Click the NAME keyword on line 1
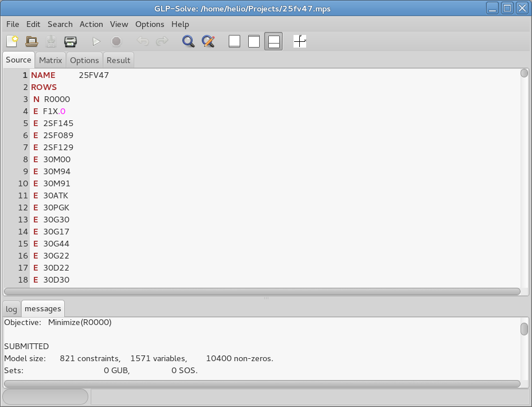 pos(43,75)
